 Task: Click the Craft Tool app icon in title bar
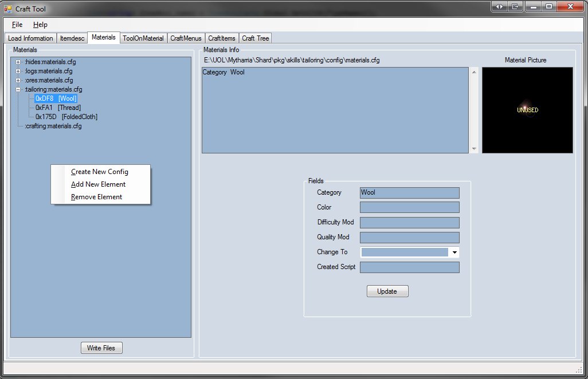7,9
